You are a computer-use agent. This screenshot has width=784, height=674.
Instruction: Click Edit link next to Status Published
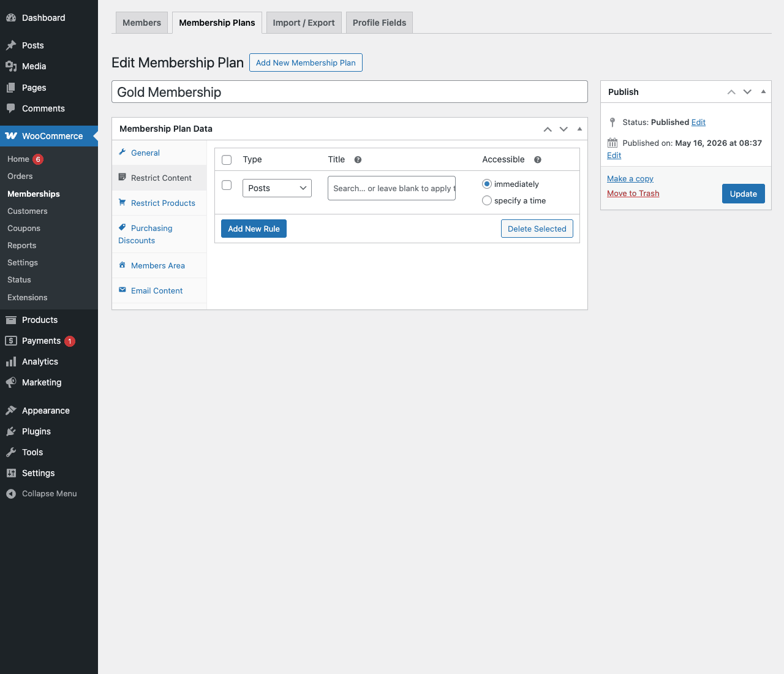[x=698, y=122]
